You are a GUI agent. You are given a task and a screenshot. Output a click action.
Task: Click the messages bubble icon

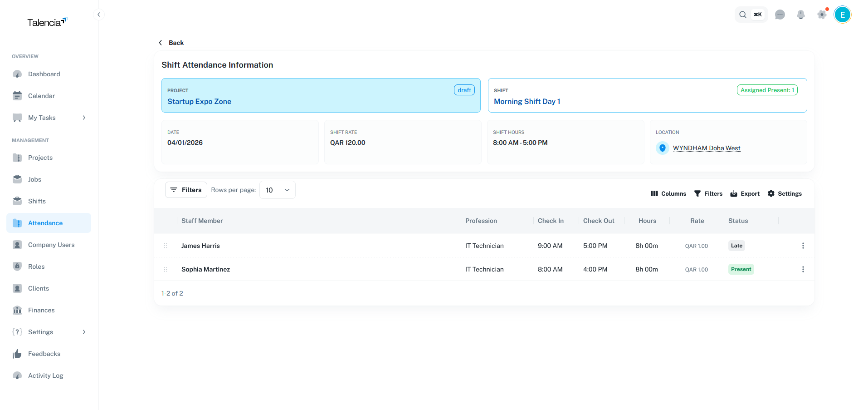(780, 15)
